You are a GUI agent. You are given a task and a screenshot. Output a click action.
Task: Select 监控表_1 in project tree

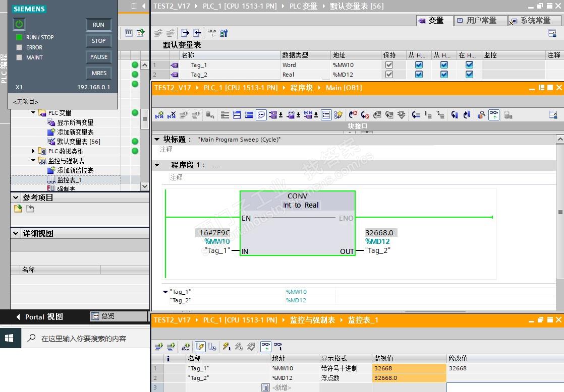pos(69,180)
